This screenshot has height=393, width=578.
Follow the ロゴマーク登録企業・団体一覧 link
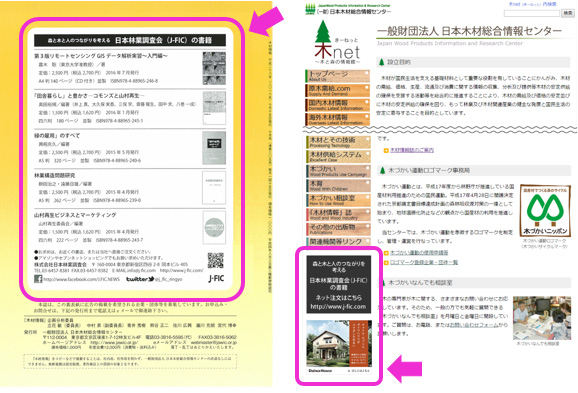tap(424, 262)
